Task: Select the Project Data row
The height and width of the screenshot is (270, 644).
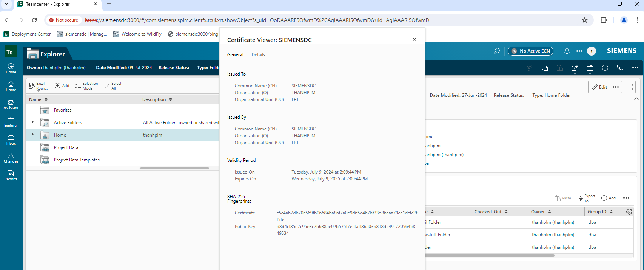Action: coord(122,147)
